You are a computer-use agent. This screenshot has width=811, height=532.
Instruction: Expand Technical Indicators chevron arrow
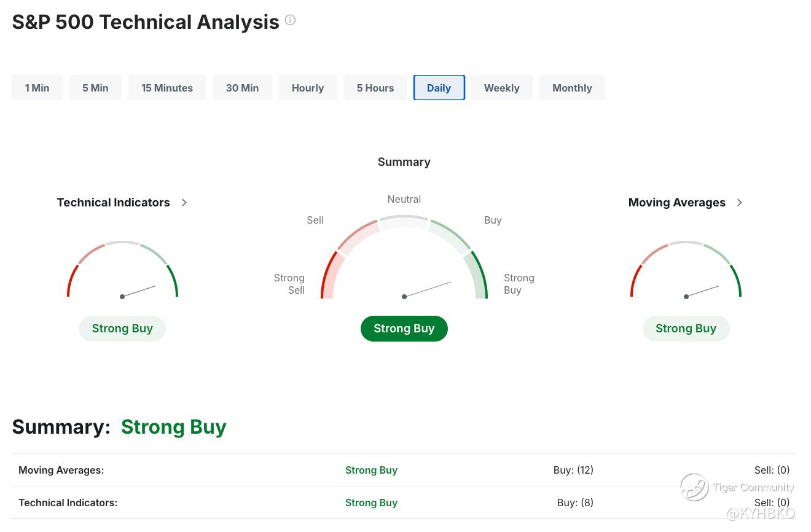[184, 203]
